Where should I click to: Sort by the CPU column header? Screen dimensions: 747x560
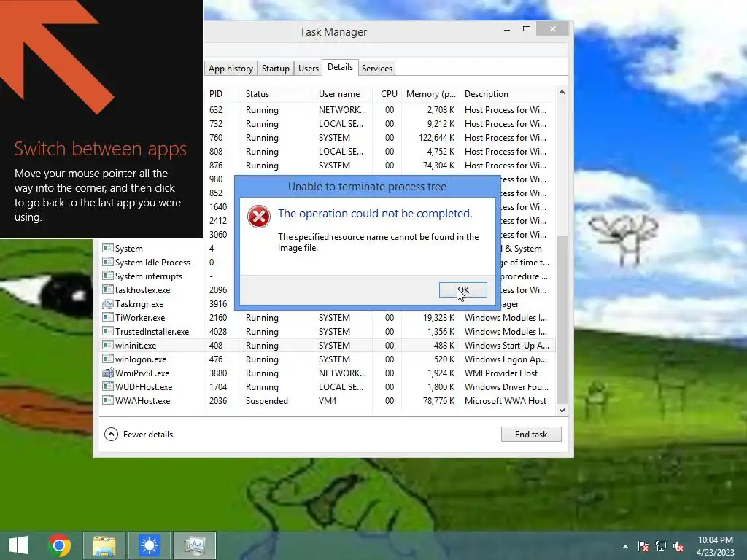(x=389, y=94)
